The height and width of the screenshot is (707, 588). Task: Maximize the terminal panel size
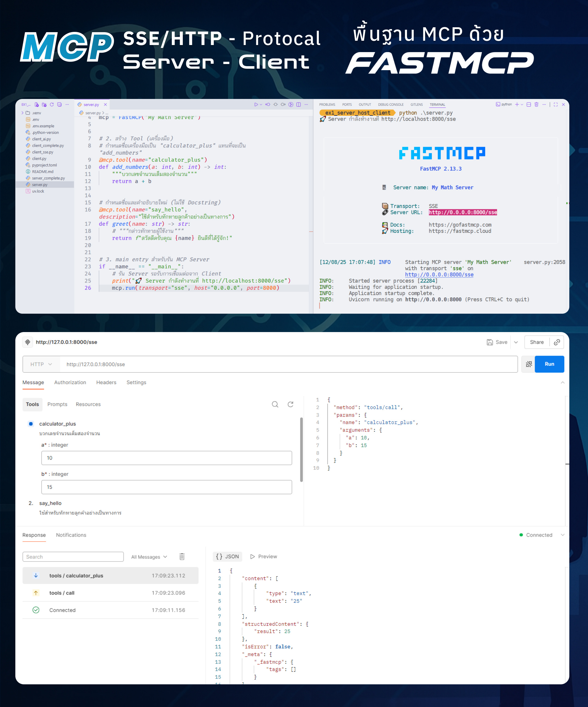(x=556, y=105)
